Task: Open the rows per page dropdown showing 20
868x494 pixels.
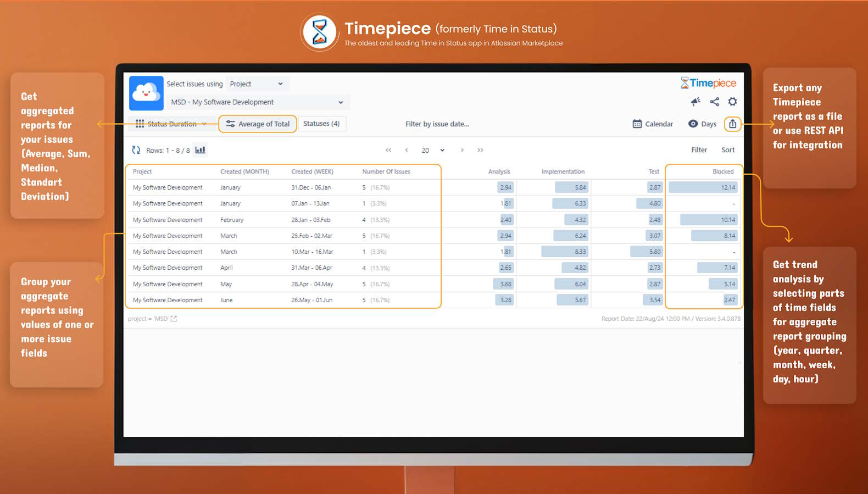Action: click(x=432, y=150)
